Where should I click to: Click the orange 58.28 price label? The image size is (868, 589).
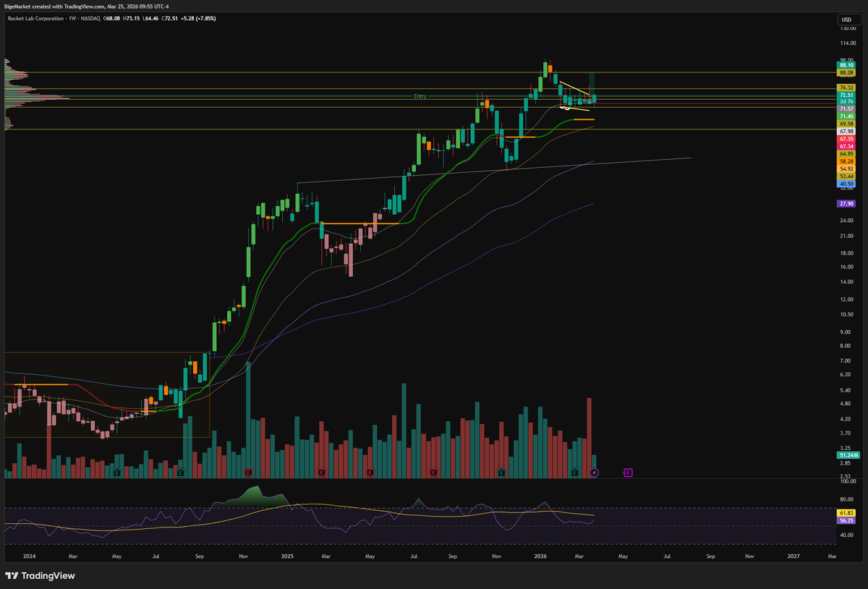[846, 161]
